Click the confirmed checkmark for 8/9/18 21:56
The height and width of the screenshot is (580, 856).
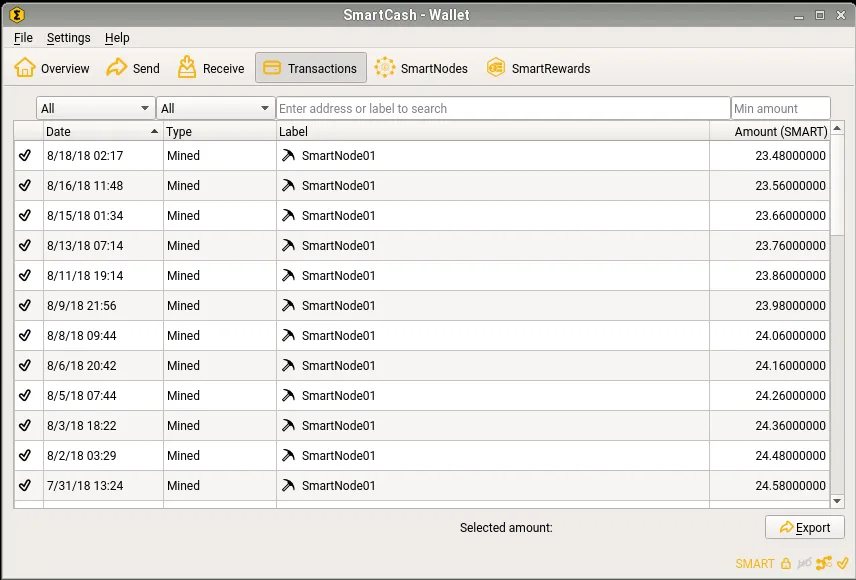[x=25, y=306]
